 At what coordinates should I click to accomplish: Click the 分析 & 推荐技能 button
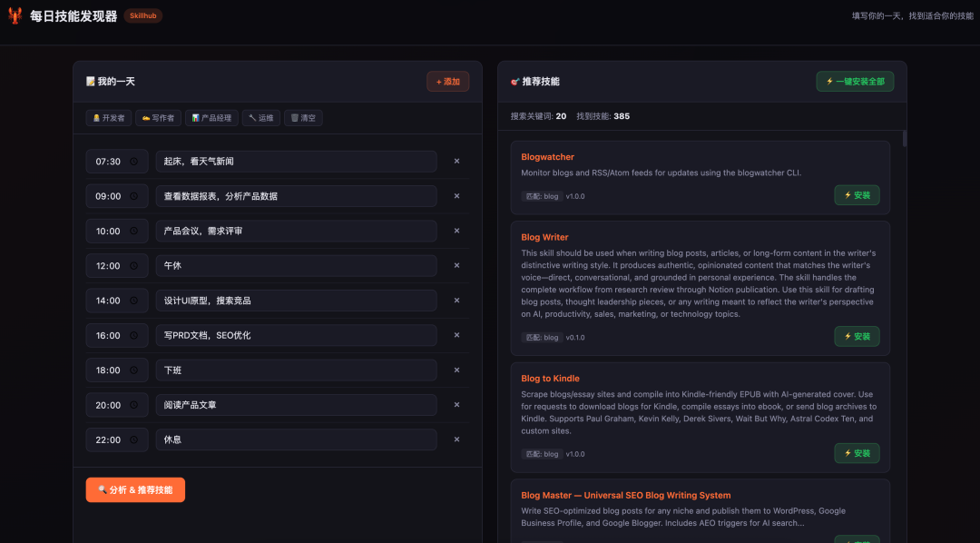point(135,489)
